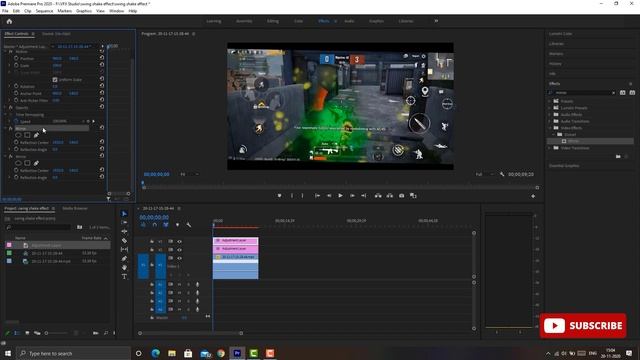Open timeline display settings wrench
This screenshot has height=360, width=640.
(x=189, y=225)
